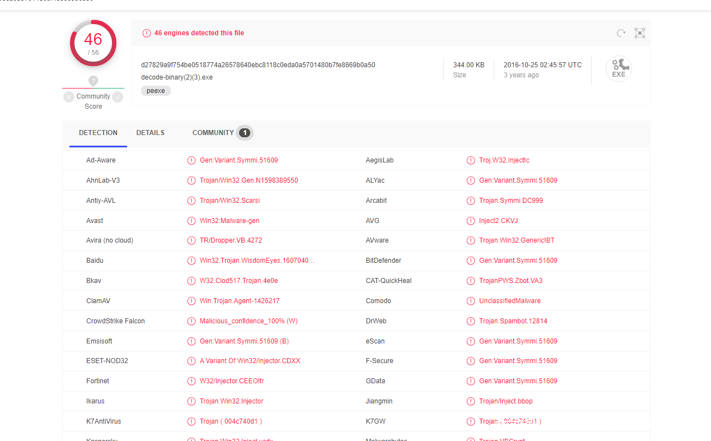Screen dimensions: 711x441
Task: Click the UnclassifiedMalware detection
Action: click(x=510, y=301)
